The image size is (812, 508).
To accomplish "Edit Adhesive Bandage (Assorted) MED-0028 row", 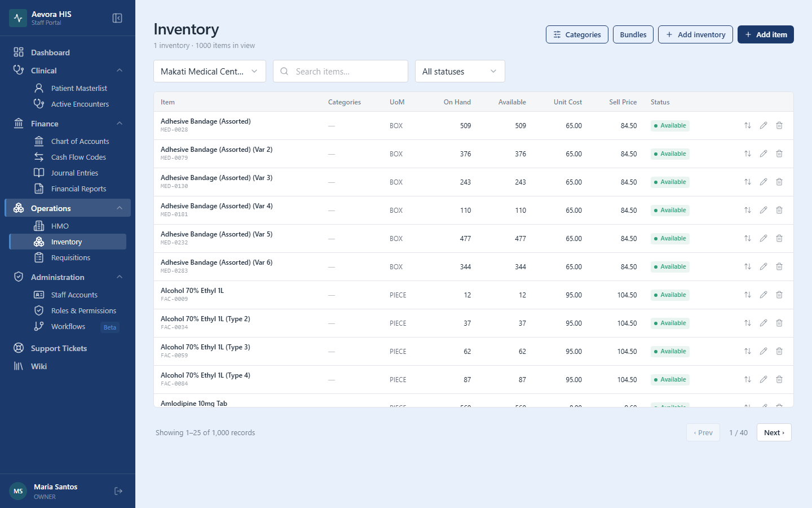I will coord(764,125).
